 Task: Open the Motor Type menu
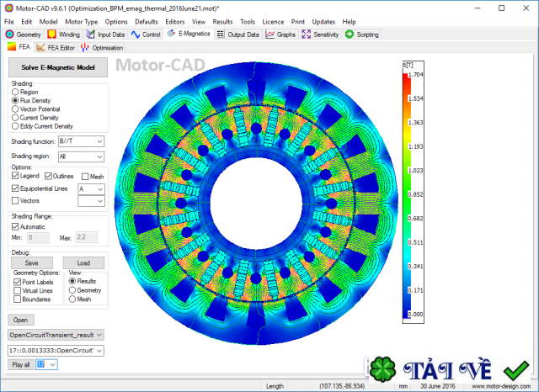(x=82, y=21)
